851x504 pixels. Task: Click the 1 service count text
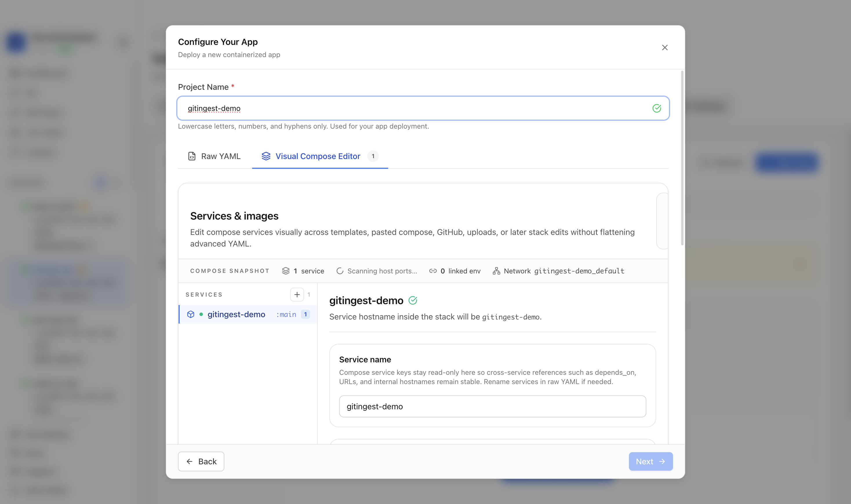click(x=309, y=271)
